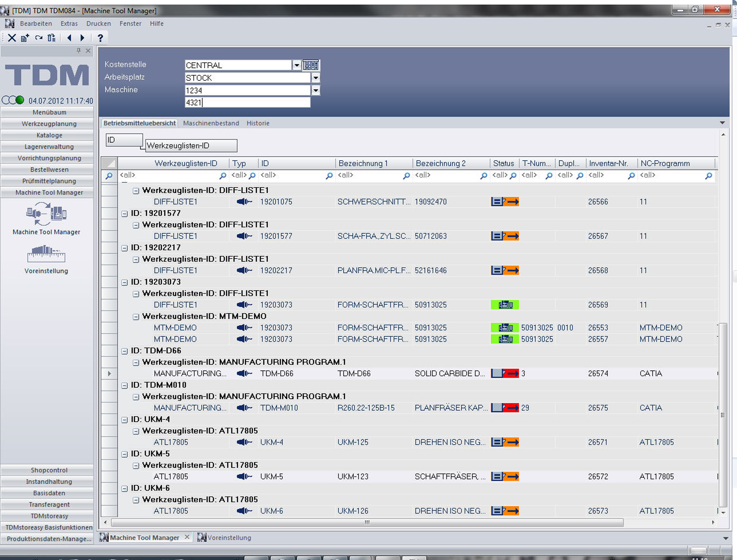Open the Arbeitsplatz dropdown
The image size is (737, 560).
coord(315,78)
